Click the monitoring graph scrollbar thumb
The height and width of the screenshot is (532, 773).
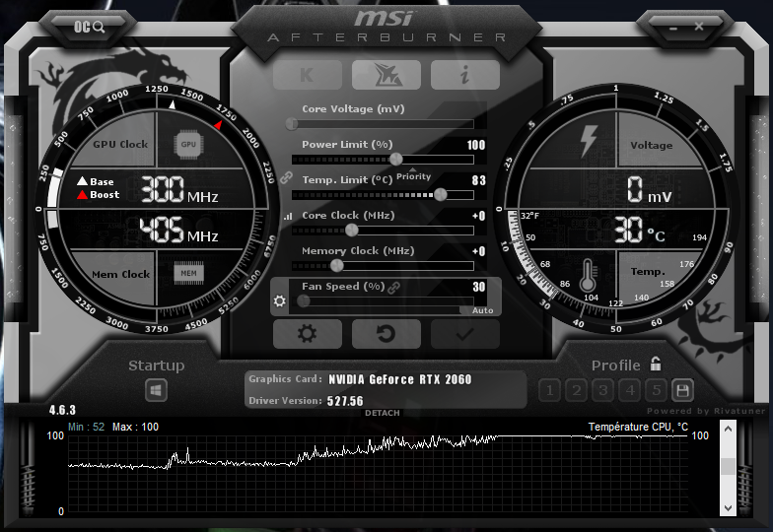tap(728, 466)
